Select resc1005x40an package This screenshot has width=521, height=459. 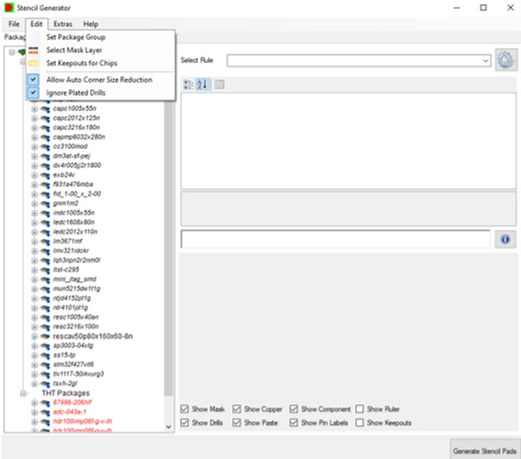[76, 317]
